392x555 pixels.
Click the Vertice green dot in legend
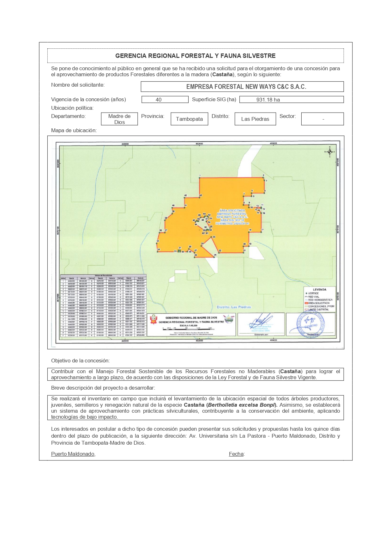click(306, 293)
